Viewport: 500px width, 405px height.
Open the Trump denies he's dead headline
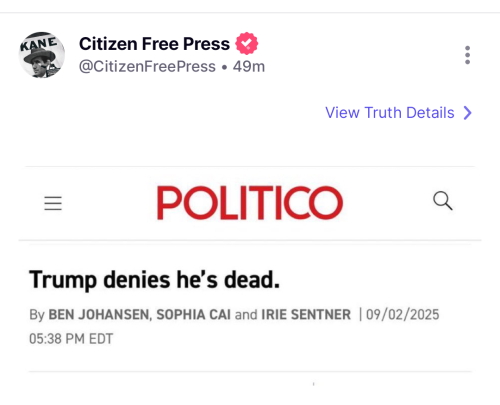coord(154,280)
